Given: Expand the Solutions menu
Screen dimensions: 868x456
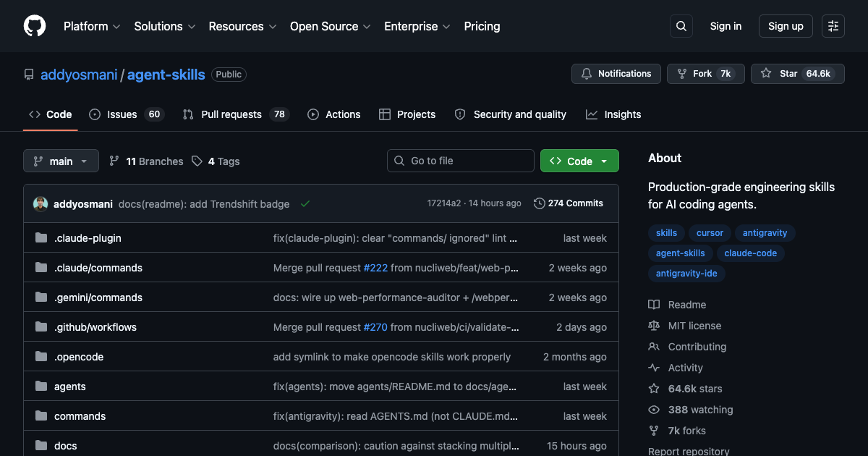Looking at the screenshot, I should [165, 26].
